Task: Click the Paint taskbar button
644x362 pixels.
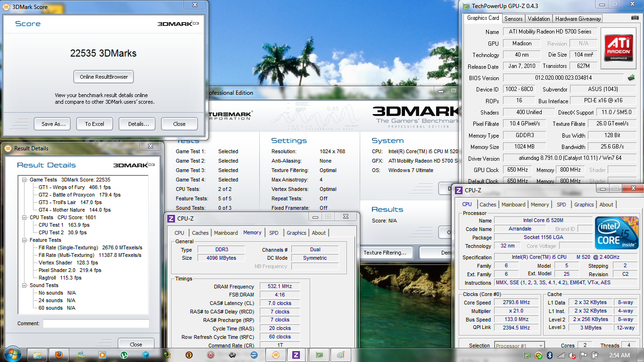Action: (x=340, y=355)
